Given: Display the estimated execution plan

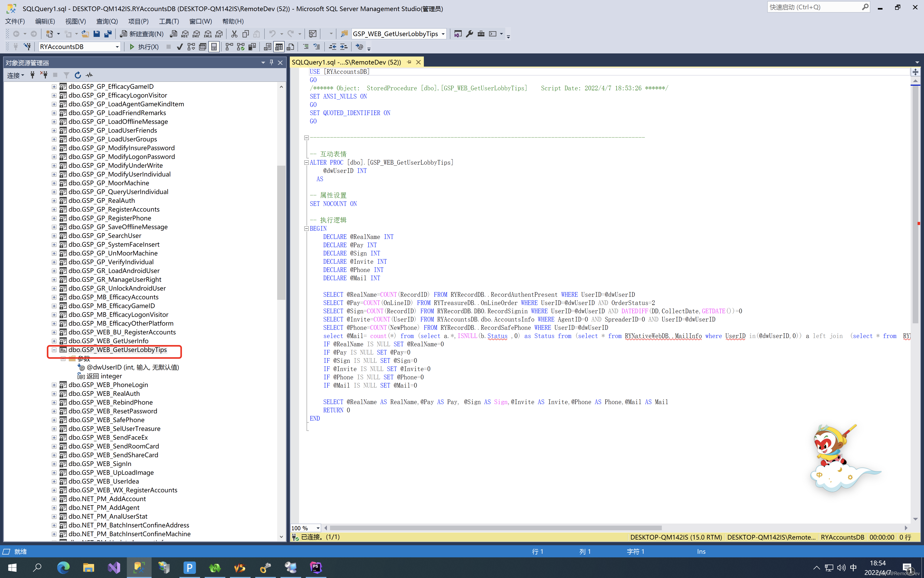Looking at the screenshot, I should (x=191, y=47).
